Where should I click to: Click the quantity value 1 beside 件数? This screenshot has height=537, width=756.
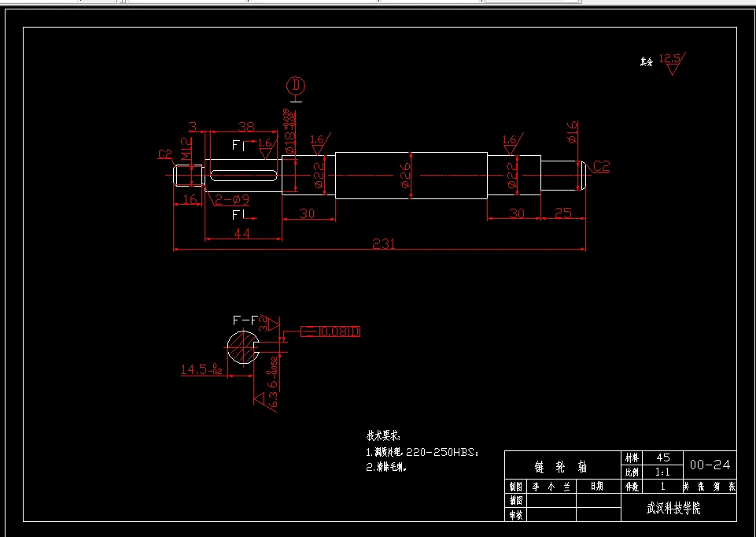tap(663, 487)
